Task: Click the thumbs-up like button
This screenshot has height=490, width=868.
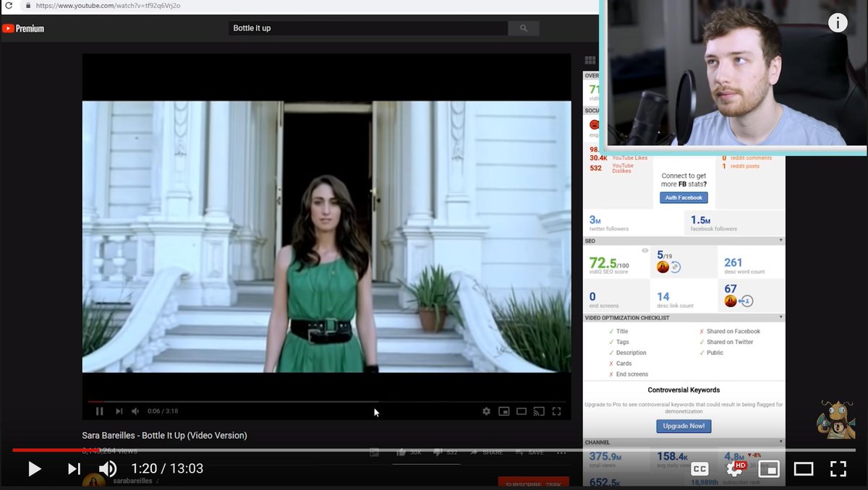Action: click(401, 452)
